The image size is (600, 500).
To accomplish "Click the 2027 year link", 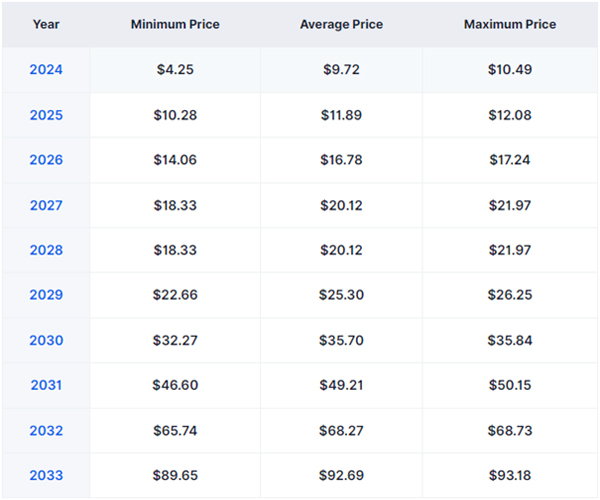I will pos(46,205).
